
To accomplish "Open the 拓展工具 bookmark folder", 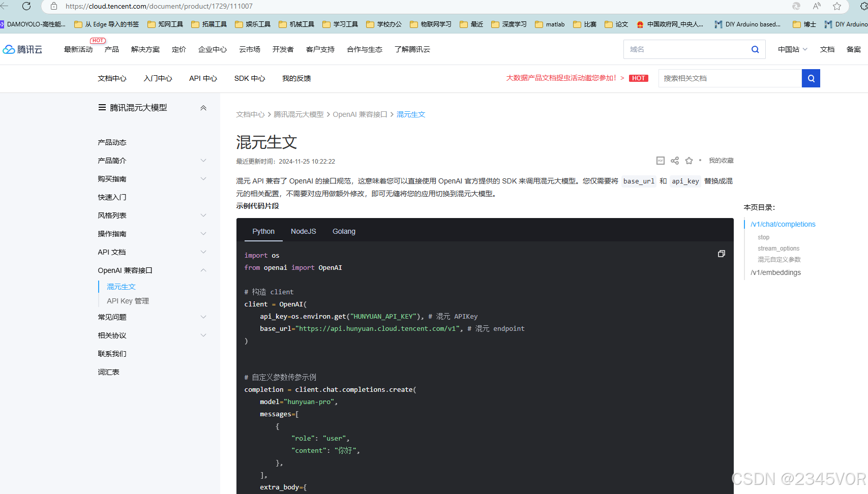I will tap(209, 24).
